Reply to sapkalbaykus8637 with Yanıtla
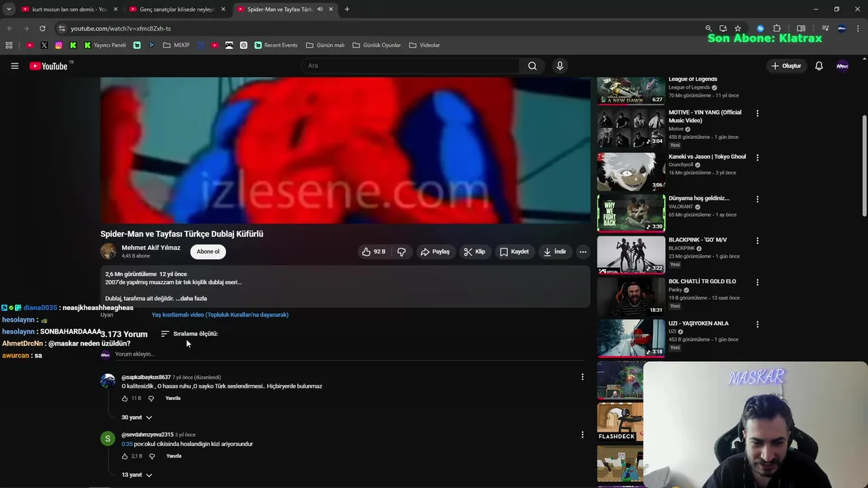The height and width of the screenshot is (488, 868). 173,399
